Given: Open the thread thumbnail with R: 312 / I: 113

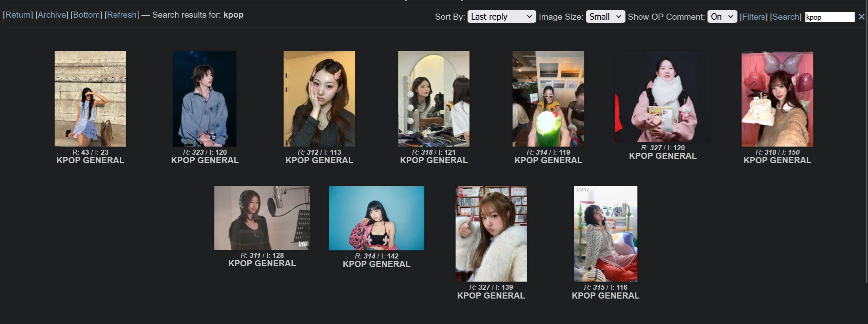Looking at the screenshot, I should tap(319, 99).
